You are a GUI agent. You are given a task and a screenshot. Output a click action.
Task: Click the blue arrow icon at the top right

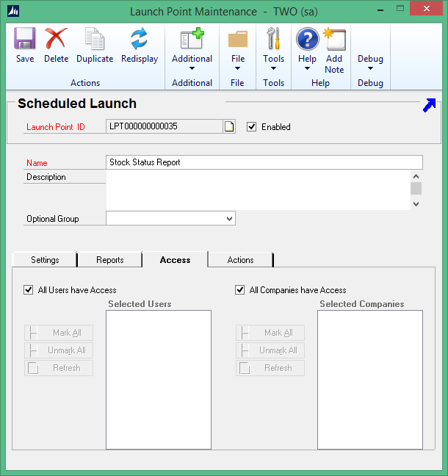tap(429, 105)
